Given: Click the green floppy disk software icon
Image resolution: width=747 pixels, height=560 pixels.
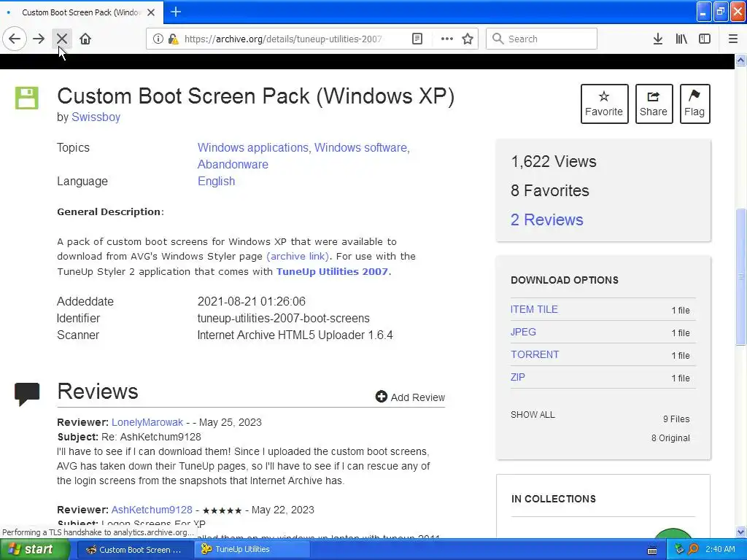Looking at the screenshot, I should coord(27,98).
